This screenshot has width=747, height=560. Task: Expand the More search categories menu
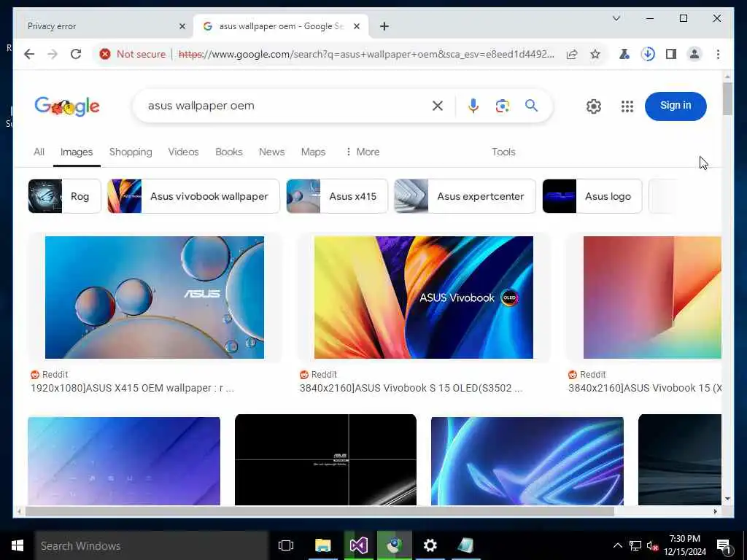(363, 152)
